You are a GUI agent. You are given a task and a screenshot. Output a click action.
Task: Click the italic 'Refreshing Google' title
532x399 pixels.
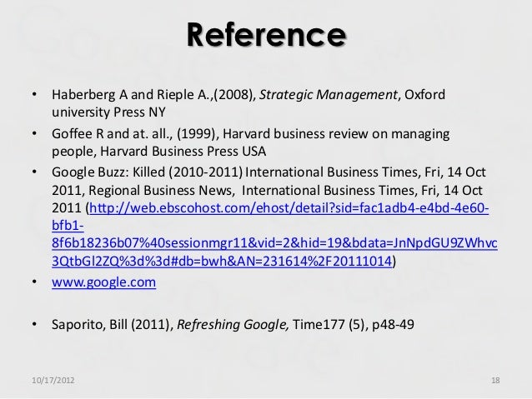click(x=233, y=324)
